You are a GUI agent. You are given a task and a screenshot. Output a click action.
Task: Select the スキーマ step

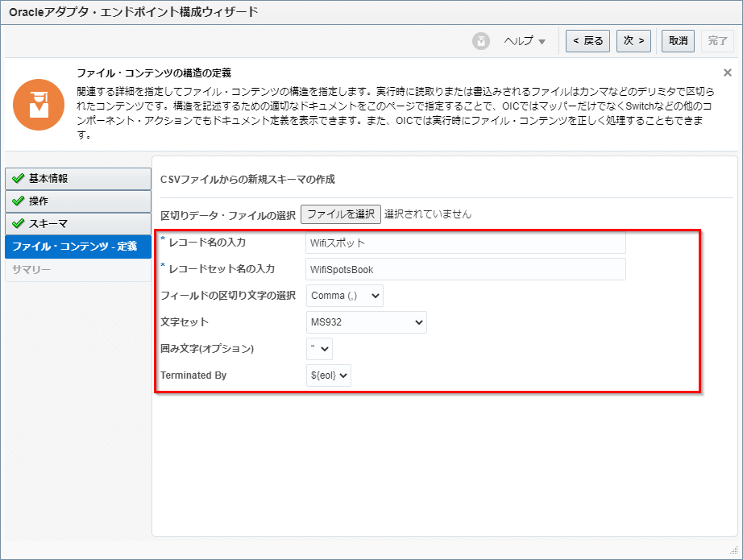coord(77,224)
